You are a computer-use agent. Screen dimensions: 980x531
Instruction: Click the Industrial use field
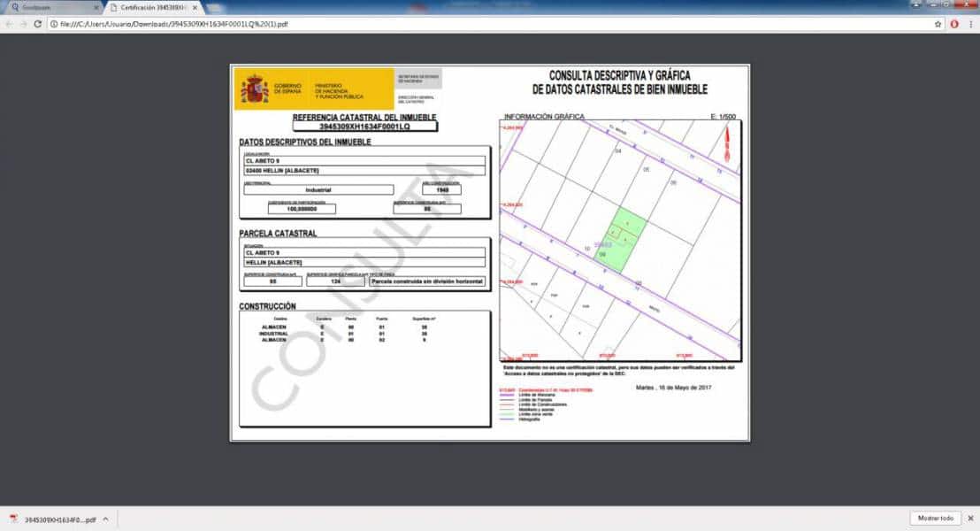(x=318, y=189)
